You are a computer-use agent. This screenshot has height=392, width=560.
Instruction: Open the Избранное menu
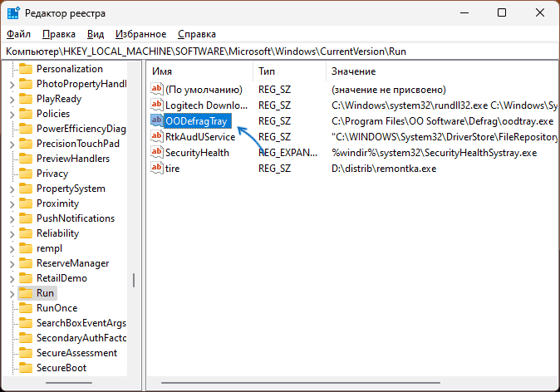pos(141,34)
